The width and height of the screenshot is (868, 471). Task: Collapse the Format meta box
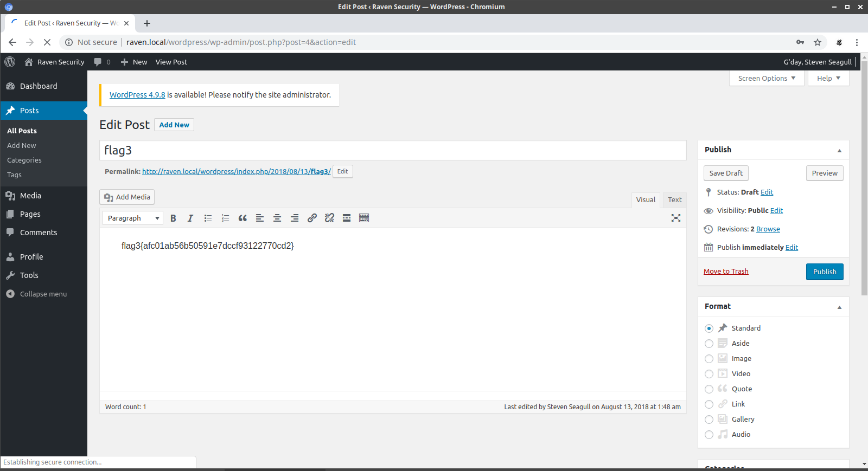(x=839, y=307)
